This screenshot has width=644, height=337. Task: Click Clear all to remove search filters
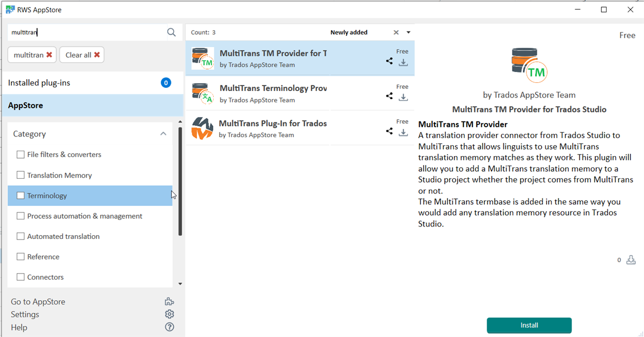coord(82,54)
